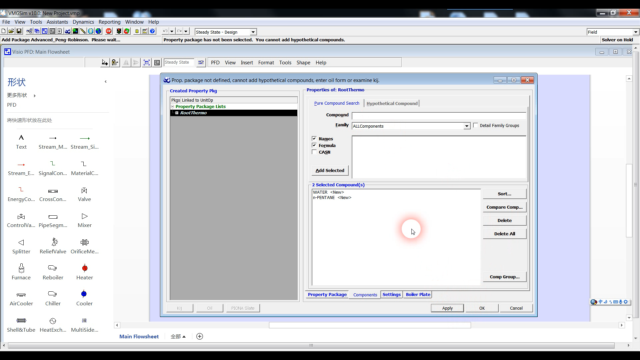Select the Stream_E shape icon

[21, 164]
